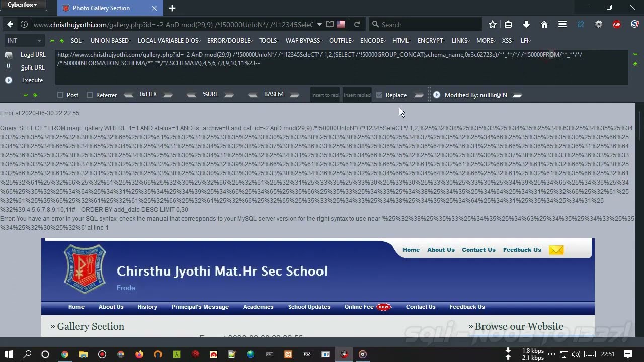Click left arrow before 0xHEX
Viewport: 644px width, 362px height.
[x=129, y=95]
